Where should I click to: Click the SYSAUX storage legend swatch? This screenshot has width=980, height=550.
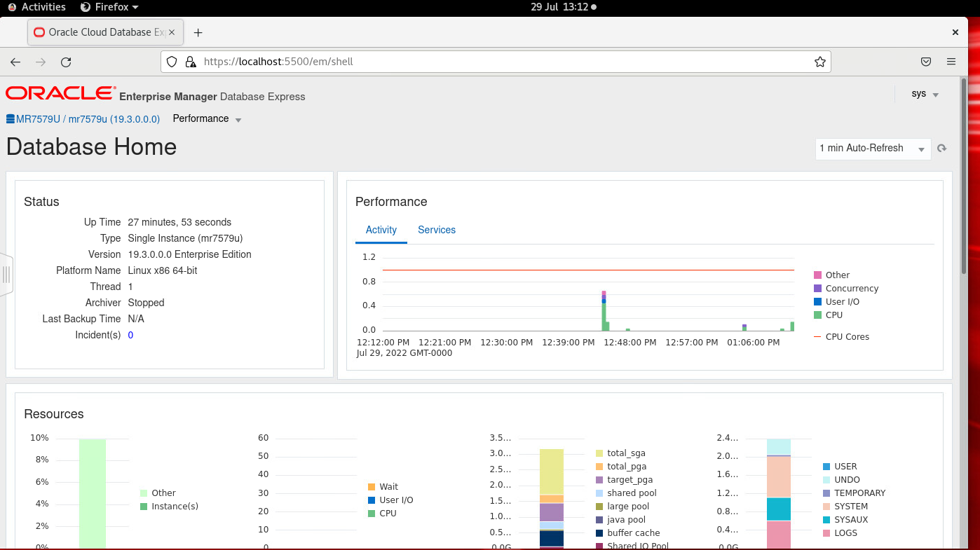(826, 520)
